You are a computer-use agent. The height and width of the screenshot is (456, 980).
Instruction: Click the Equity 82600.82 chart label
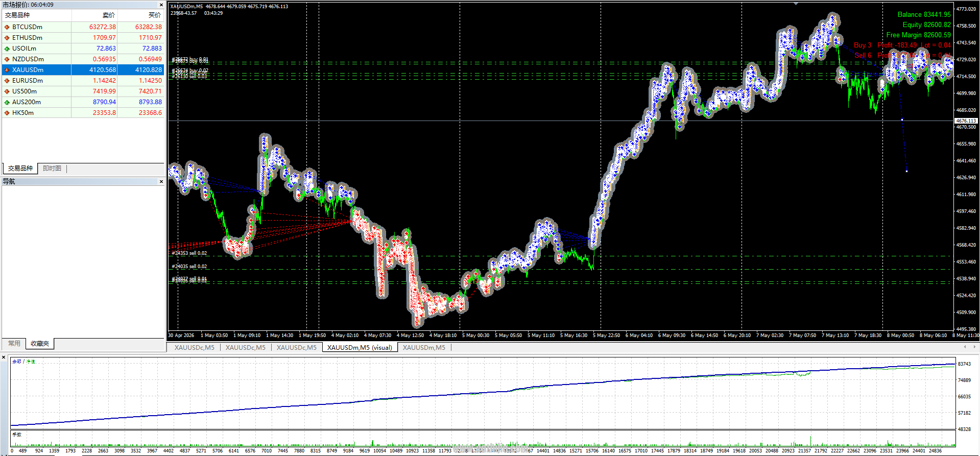927,25
